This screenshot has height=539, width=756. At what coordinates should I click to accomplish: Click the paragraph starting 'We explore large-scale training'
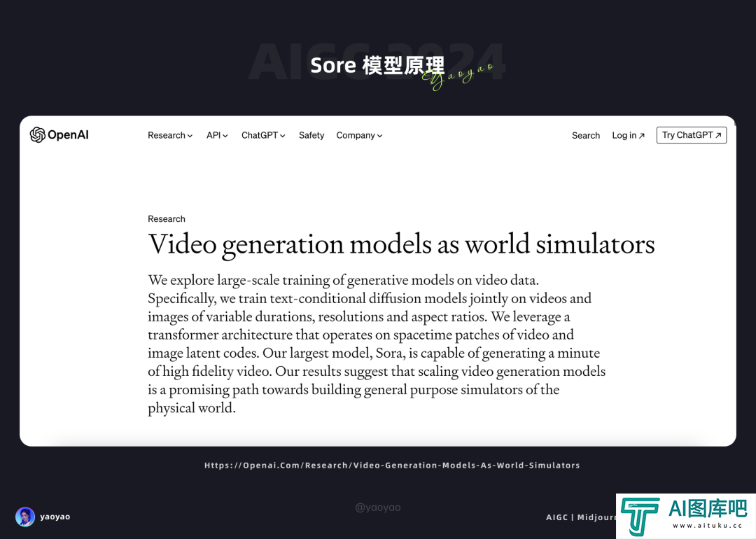click(377, 344)
